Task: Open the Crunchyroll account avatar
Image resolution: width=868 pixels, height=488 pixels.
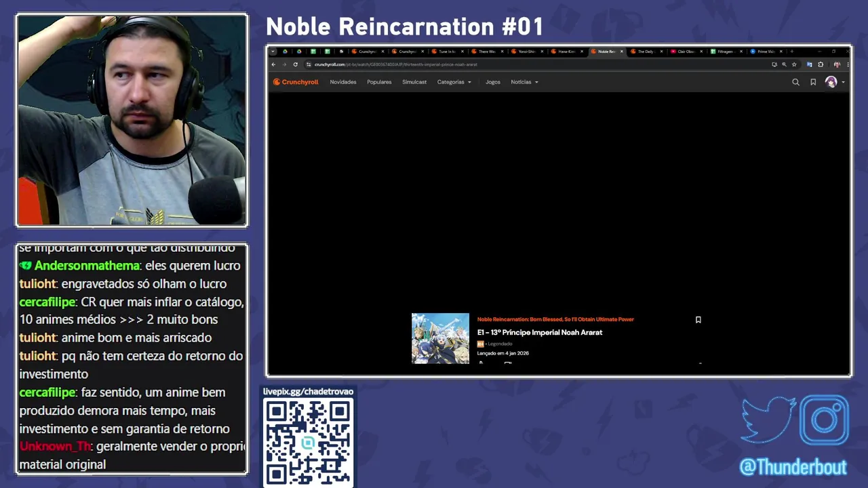Action: [x=831, y=82]
